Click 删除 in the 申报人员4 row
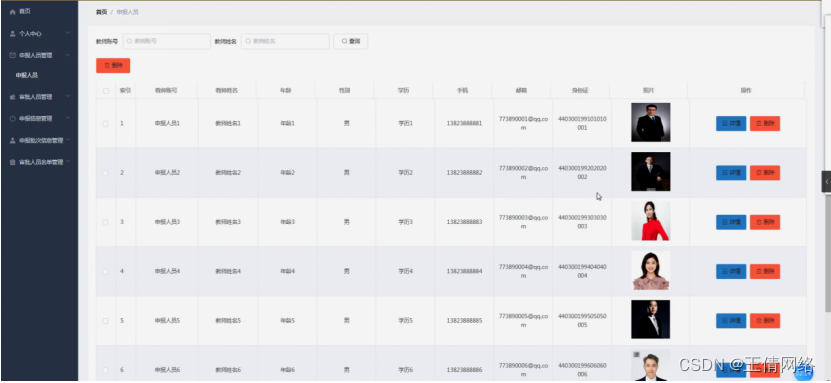 tap(765, 271)
